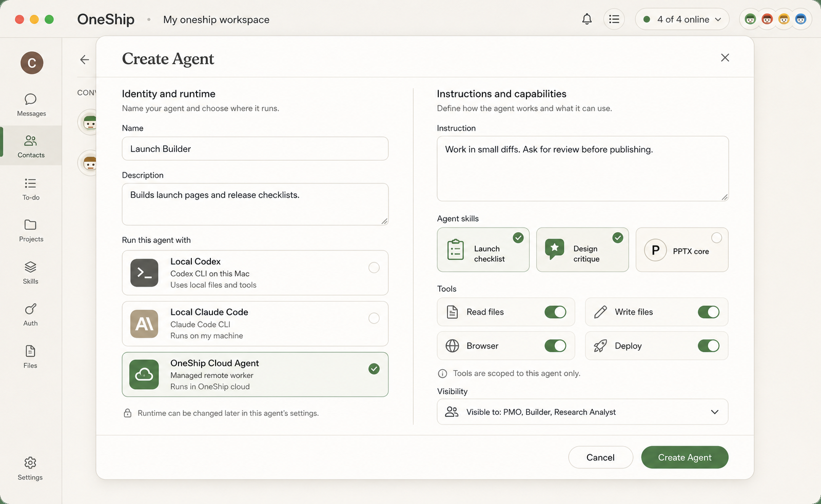Go to Messages in sidebar
This screenshot has width=821, height=504.
tap(31, 105)
